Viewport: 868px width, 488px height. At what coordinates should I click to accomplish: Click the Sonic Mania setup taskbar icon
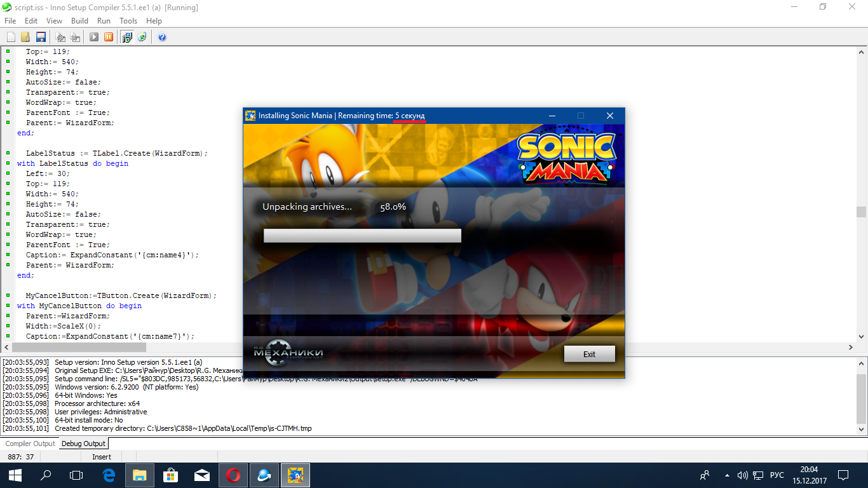[295, 475]
